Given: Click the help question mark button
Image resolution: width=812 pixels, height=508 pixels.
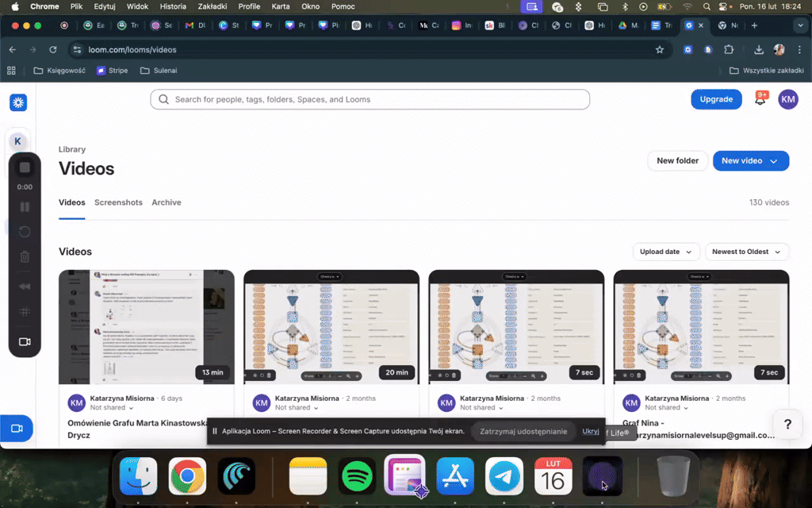Looking at the screenshot, I should 787,424.
